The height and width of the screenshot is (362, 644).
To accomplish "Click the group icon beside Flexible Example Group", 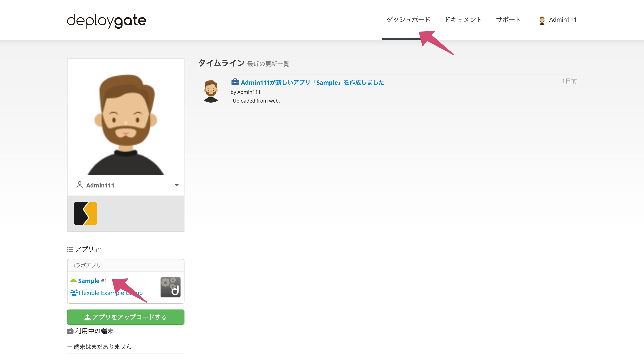I will (74, 292).
